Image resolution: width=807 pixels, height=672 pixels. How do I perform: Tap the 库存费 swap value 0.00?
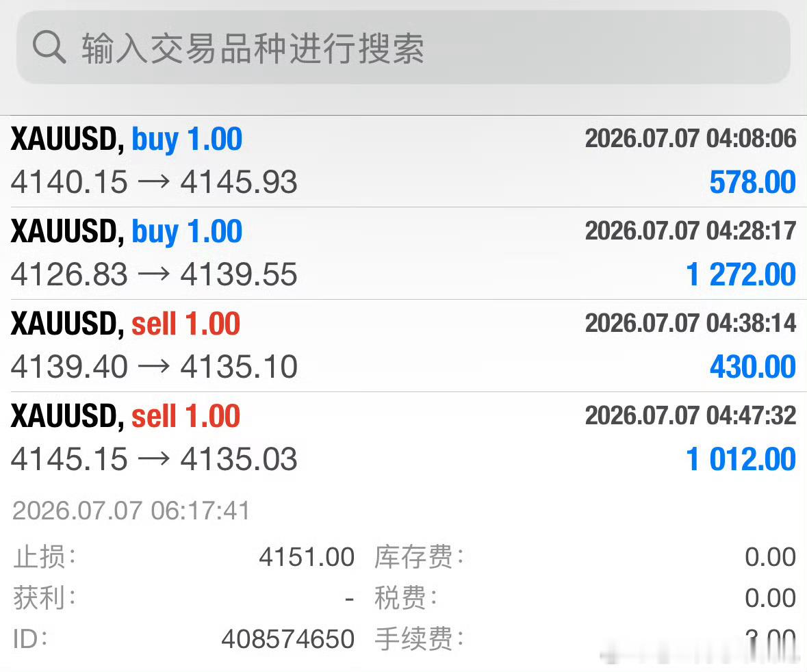coord(771,557)
